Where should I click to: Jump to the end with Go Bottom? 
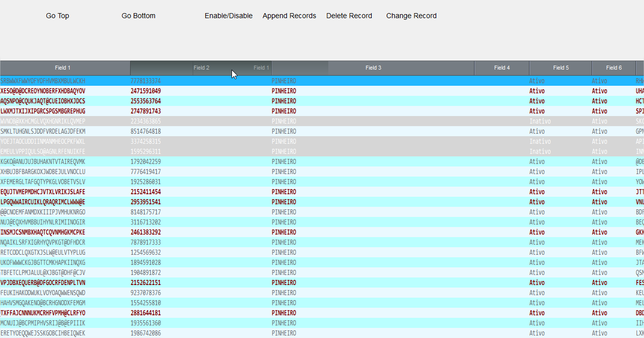coord(138,16)
